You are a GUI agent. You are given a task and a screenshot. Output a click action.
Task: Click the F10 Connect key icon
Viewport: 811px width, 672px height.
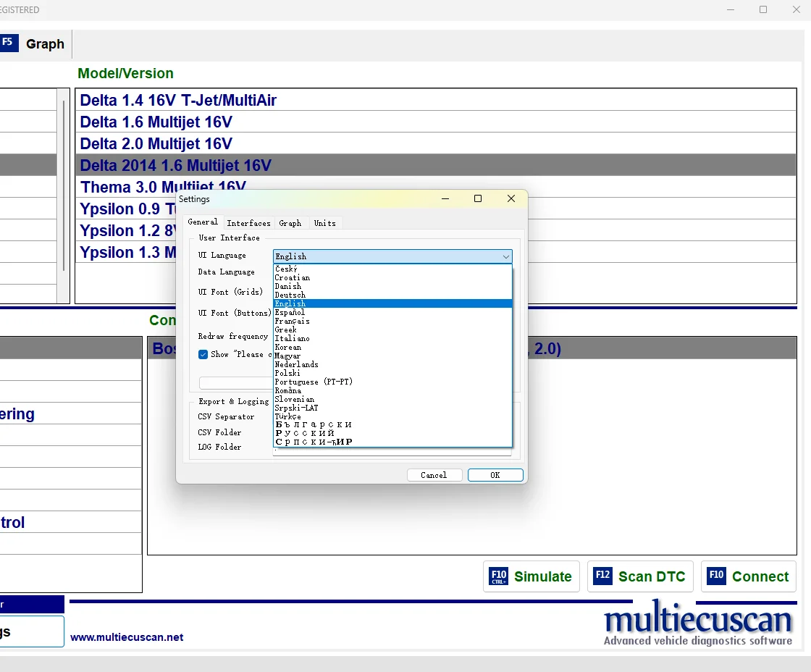pos(716,576)
